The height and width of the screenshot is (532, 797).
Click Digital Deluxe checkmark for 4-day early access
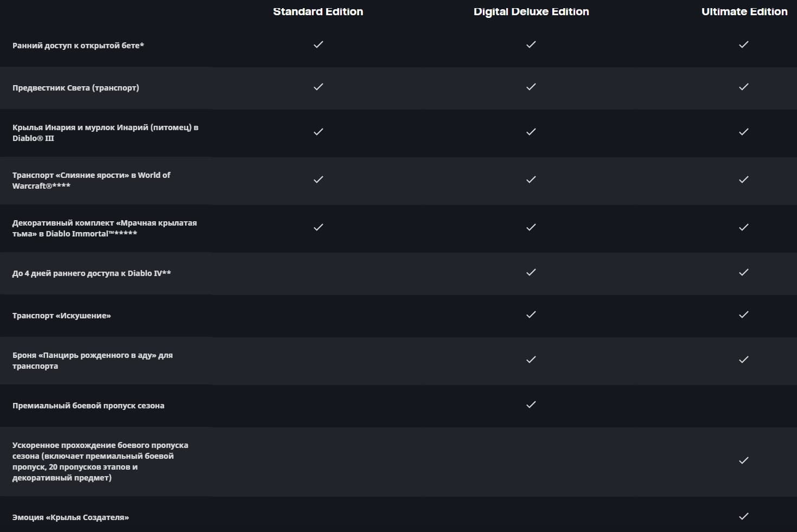coord(531,272)
